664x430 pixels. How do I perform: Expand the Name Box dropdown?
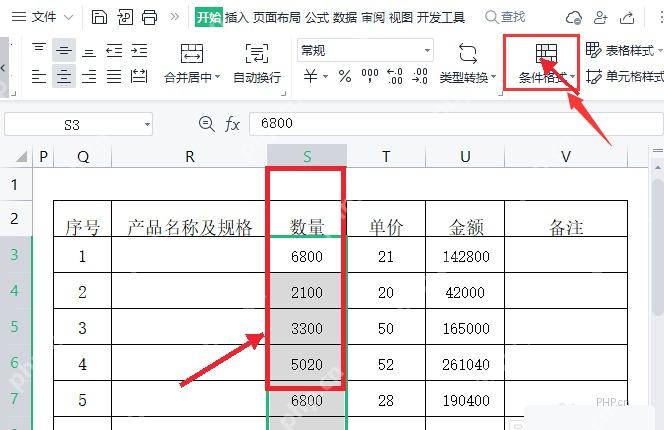click(x=147, y=125)
